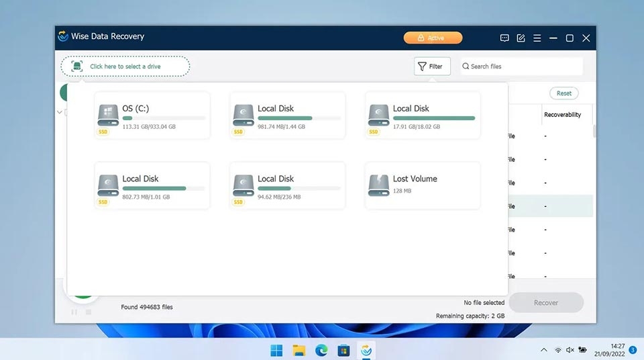Open the 'Click here to select a drive' selector
The height and width of the screenshot is (360, 644).
125,66
